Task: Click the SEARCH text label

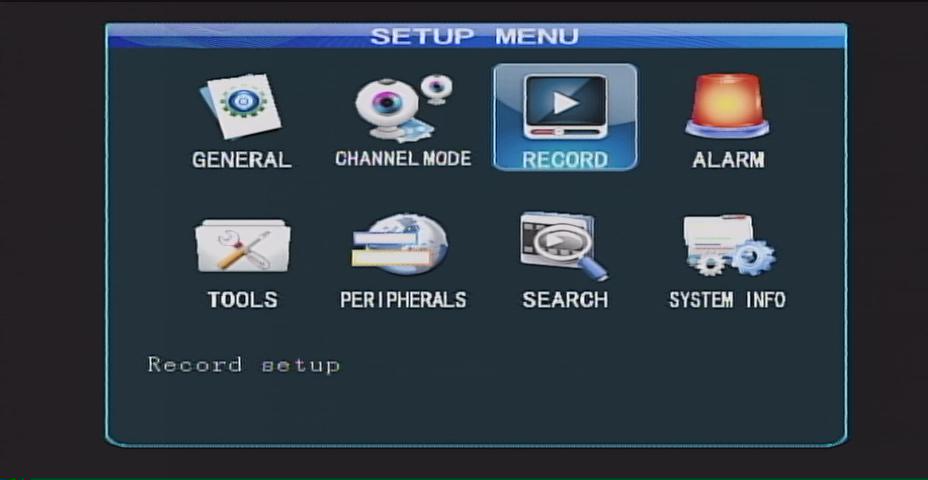Action: [564, 300]
